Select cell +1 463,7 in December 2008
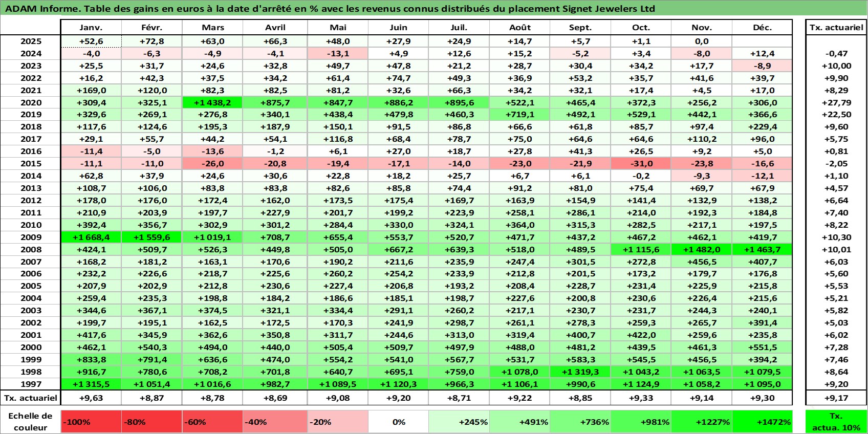The height and width of the screenshot is (434, 868). [762, 250]
